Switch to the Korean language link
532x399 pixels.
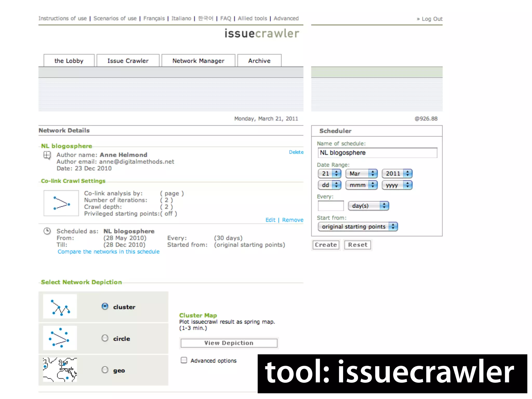(205, 18)
